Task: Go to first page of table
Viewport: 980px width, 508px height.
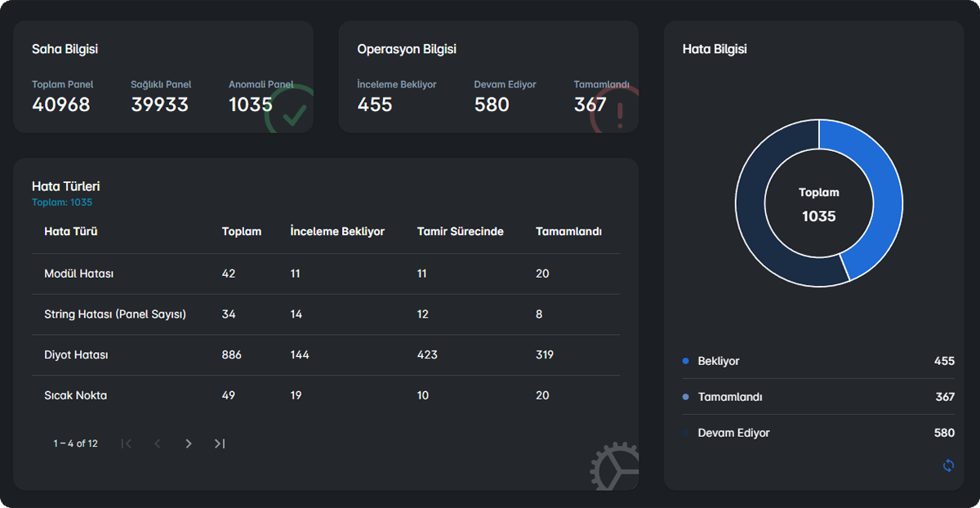Action: [x=126, y=443]
